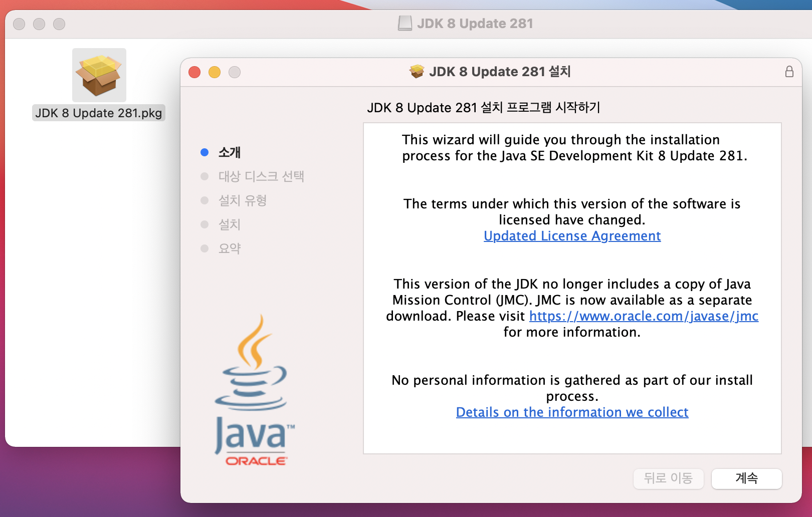This screenshot has height=517, width=812.
Task: Click the disk icon in Finder window title
Action: click(x=404, y=23)
